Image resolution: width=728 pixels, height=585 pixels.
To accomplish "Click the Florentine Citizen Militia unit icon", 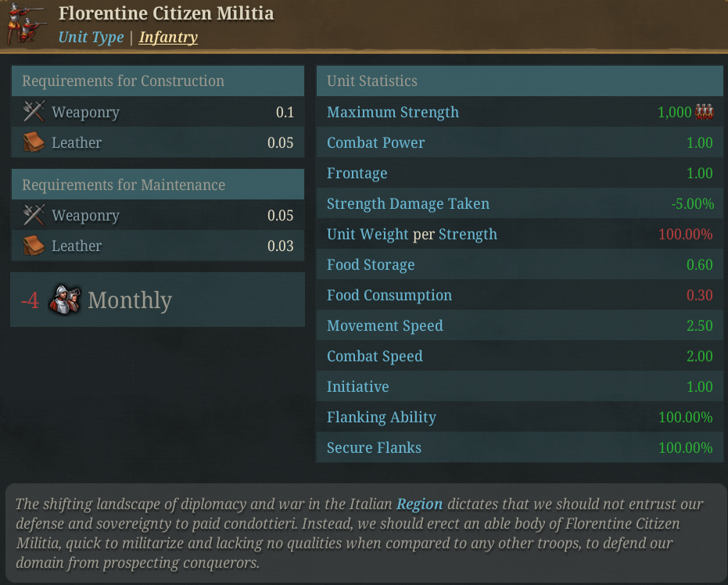I will point(25,24).
